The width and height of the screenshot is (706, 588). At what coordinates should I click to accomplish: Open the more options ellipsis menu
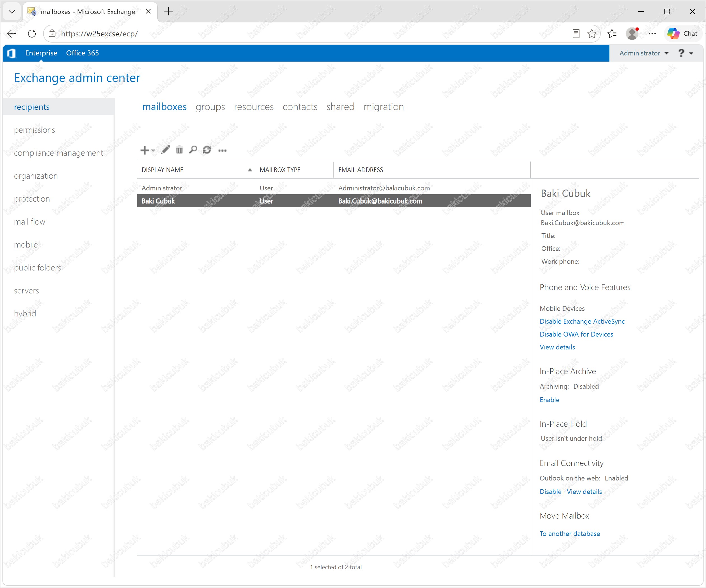tap(222, 151)
